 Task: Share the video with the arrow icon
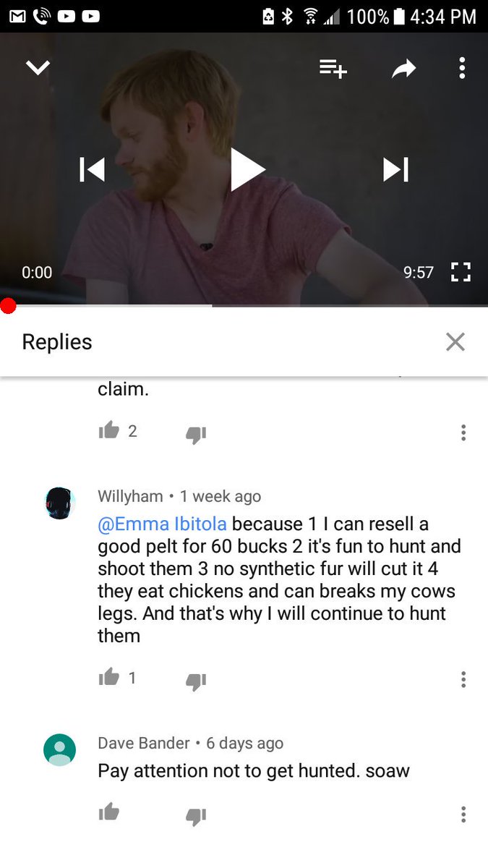404,69
